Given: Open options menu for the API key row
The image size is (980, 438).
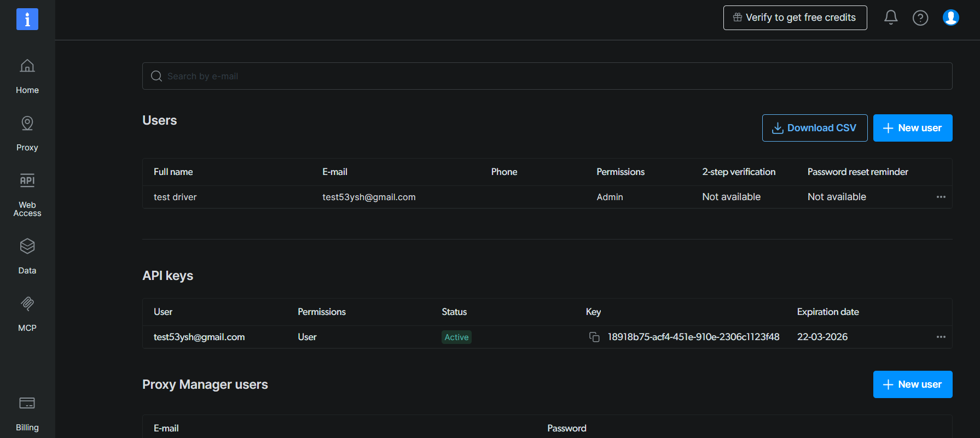Looking at the screenshot, I should (941, 337).
